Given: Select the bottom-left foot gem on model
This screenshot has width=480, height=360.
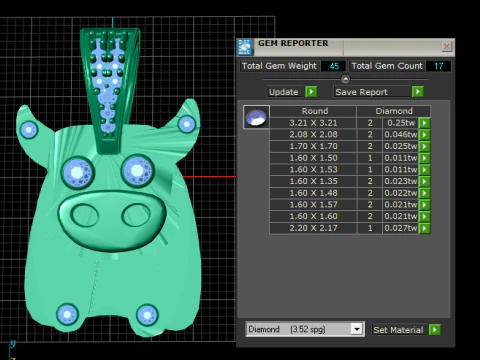Looking at the screenshot, I should coord(67,314).
